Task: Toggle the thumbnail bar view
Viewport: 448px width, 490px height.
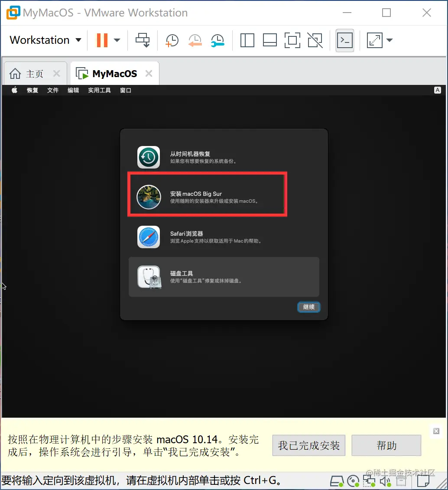Action: [269, 40]
